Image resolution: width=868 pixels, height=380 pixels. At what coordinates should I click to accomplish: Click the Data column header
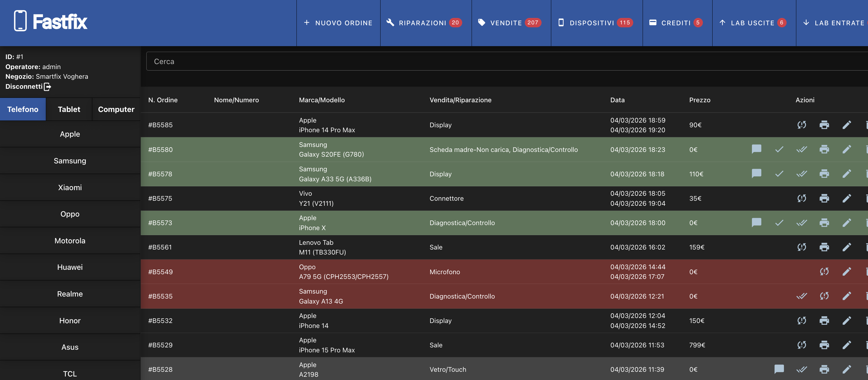pos(617,100)
